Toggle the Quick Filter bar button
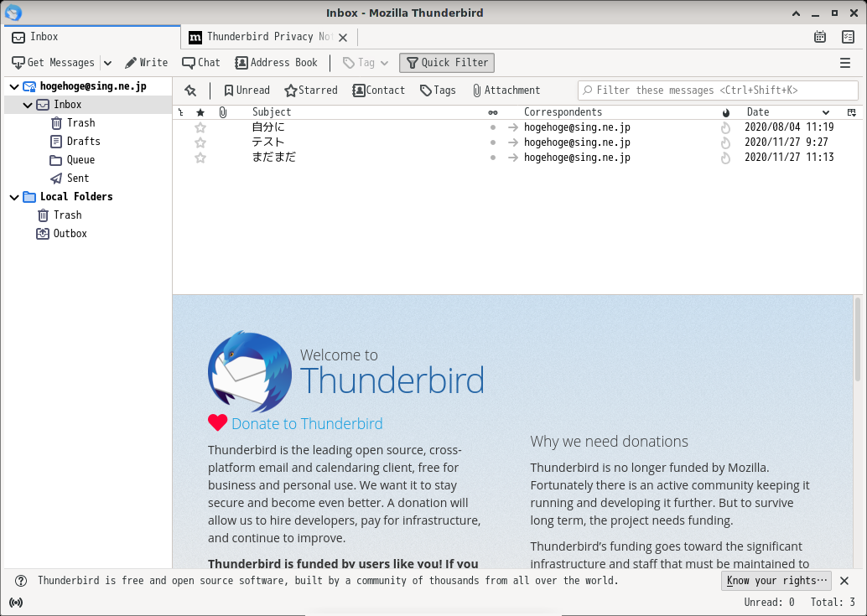 point(447,62)
